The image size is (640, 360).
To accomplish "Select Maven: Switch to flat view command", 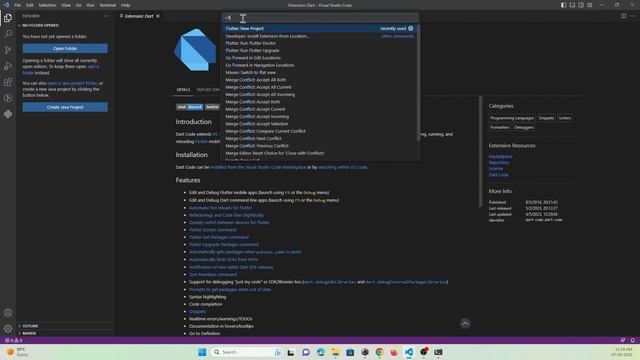I will pos(320,73).
